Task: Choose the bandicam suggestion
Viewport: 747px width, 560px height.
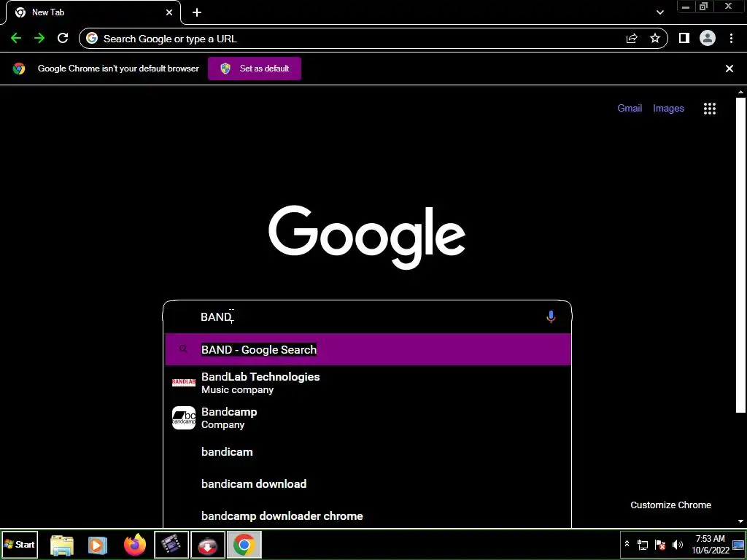Action: pos(368,452)
